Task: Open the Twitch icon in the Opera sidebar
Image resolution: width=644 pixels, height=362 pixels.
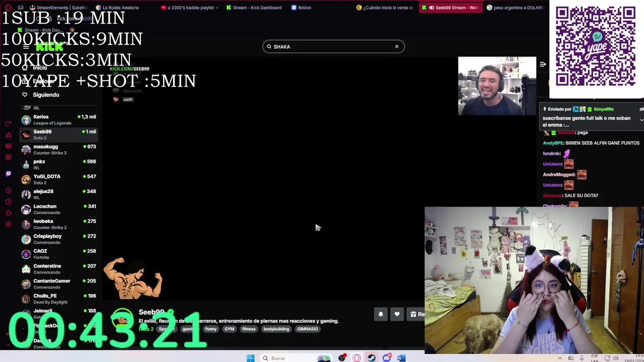Action: [x=8, y=173]
